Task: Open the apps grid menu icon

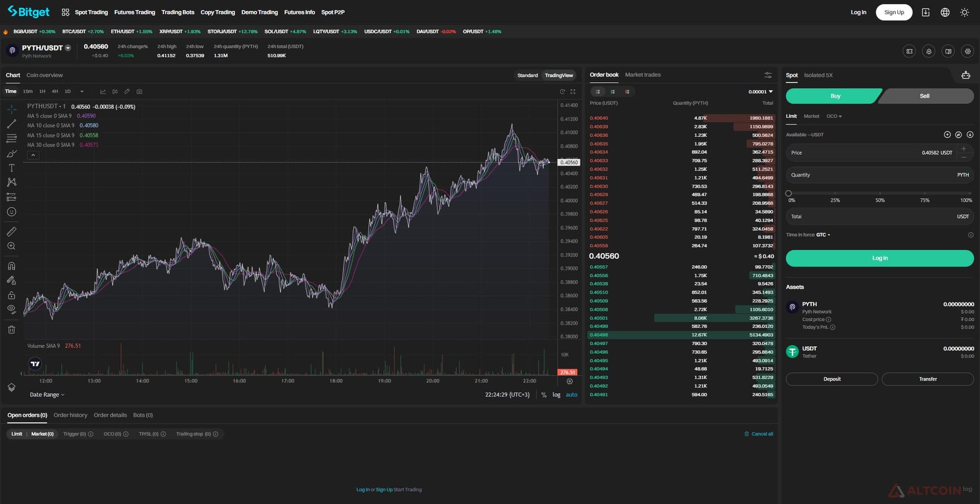Action: [65, 12]
